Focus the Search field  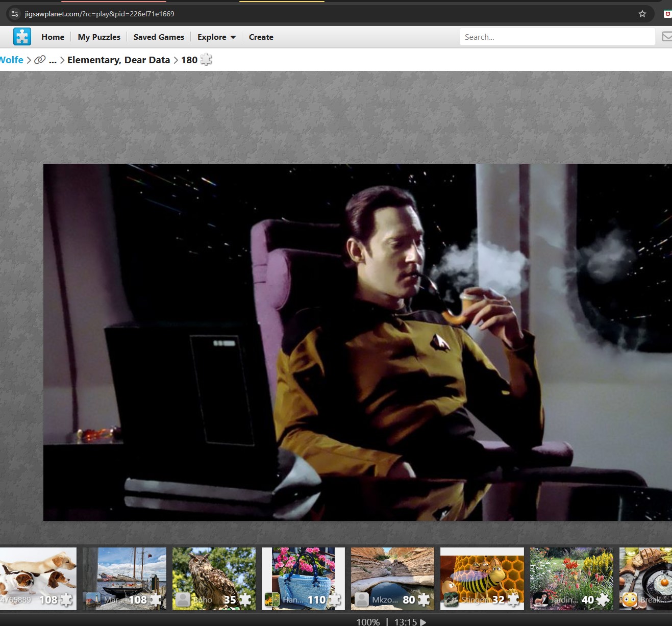click(x=557, y=37)
